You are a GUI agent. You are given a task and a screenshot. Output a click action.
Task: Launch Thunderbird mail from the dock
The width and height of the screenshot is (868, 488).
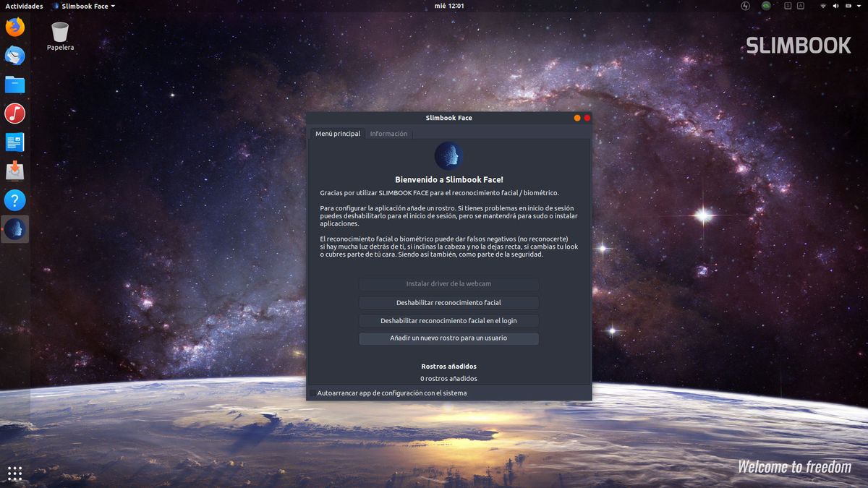tap(14, 56)
